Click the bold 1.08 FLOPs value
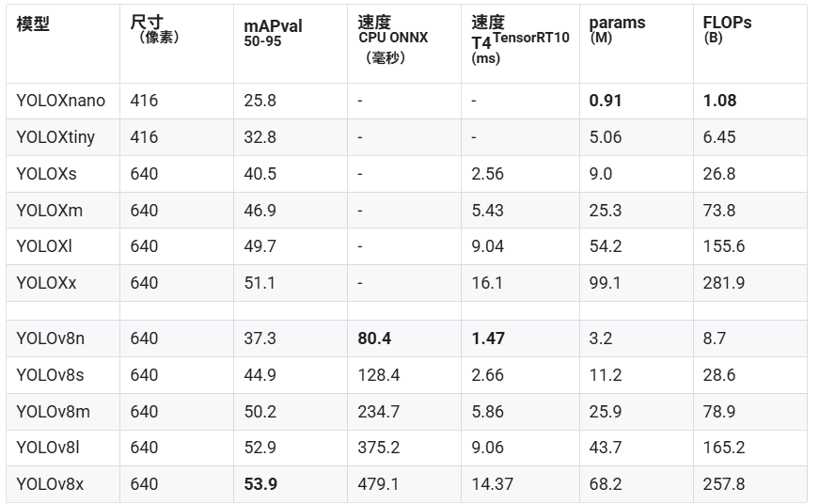The height and width of the screenshot is (504, 819). pyautogui.click(x=719, y=101)
